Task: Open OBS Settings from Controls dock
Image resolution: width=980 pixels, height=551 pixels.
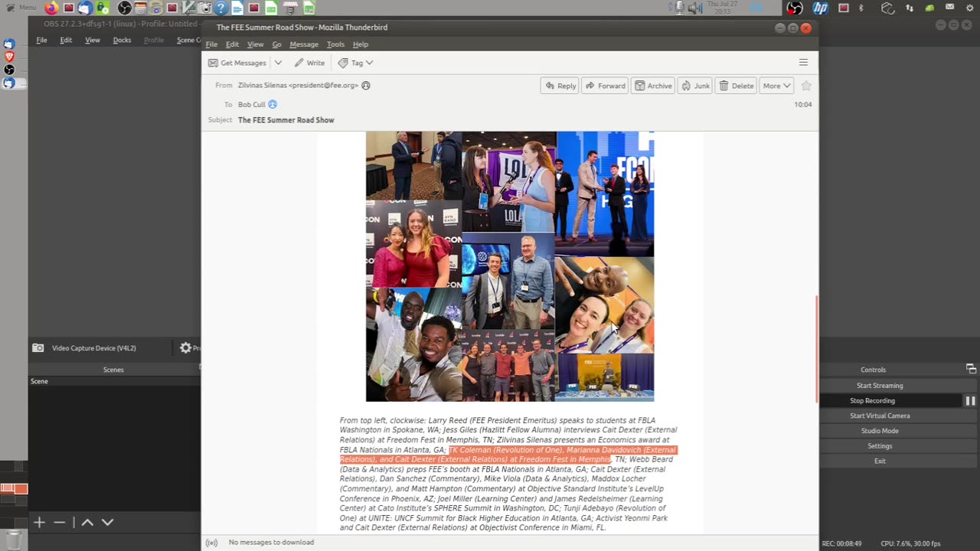Action: [880, 446]
